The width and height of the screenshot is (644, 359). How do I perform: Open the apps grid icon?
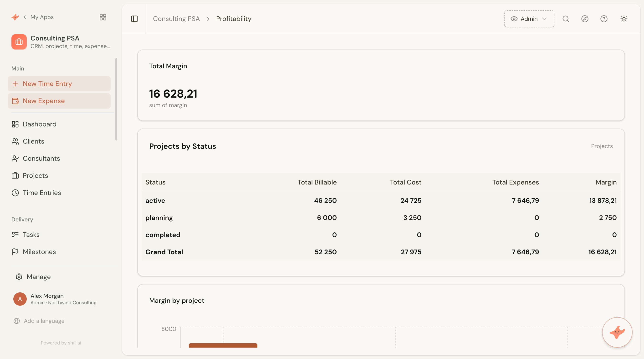tap(103, 17)
